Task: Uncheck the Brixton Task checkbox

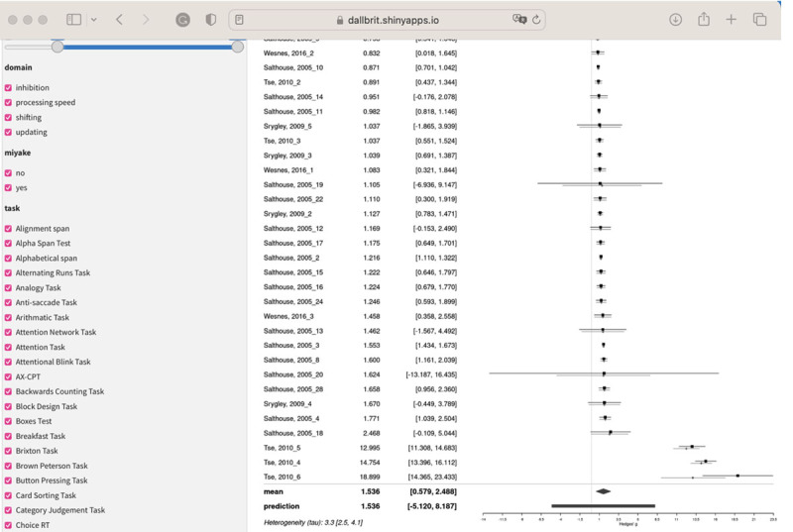Action: pyautogui.click(x=9, y=451)
